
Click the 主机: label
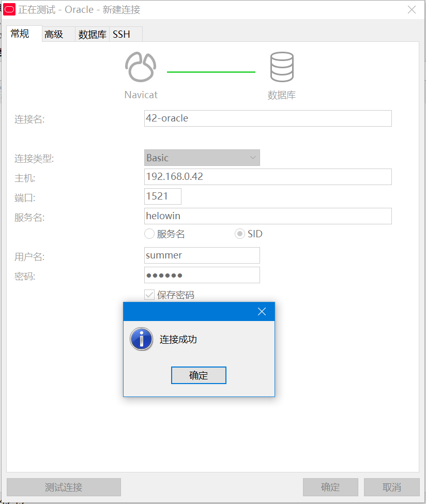pyautogui.click(x=25, y=178)
